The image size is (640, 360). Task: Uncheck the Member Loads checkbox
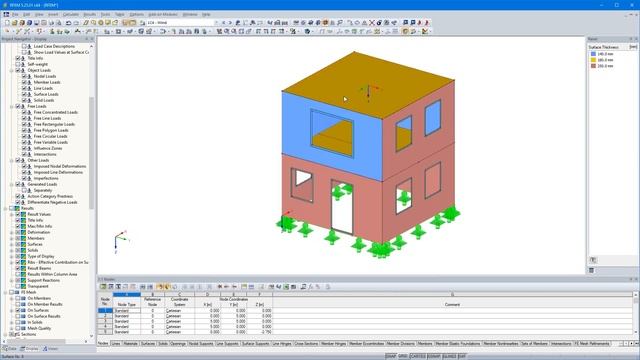point(24,82)
